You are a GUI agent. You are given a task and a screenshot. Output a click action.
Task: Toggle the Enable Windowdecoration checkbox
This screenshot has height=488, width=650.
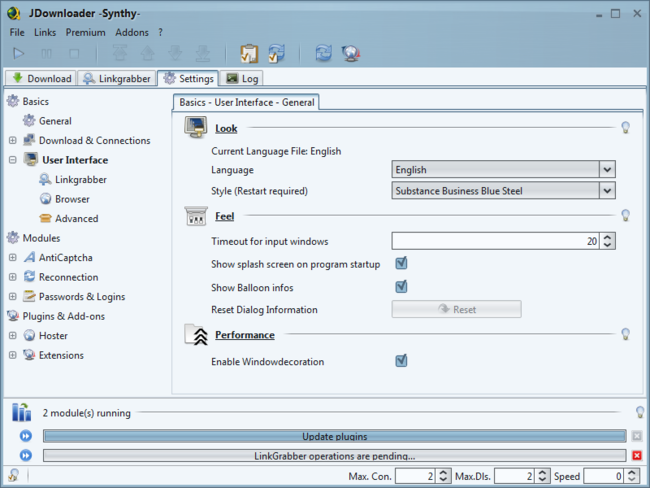401,361
